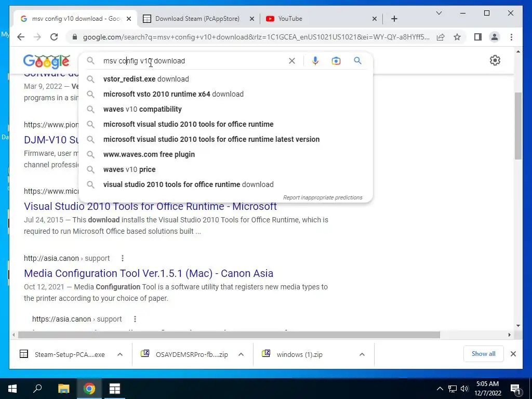This screenshot has height=399, width=532.
Task: Bookmark this page with the star
Action: (457, 37)
